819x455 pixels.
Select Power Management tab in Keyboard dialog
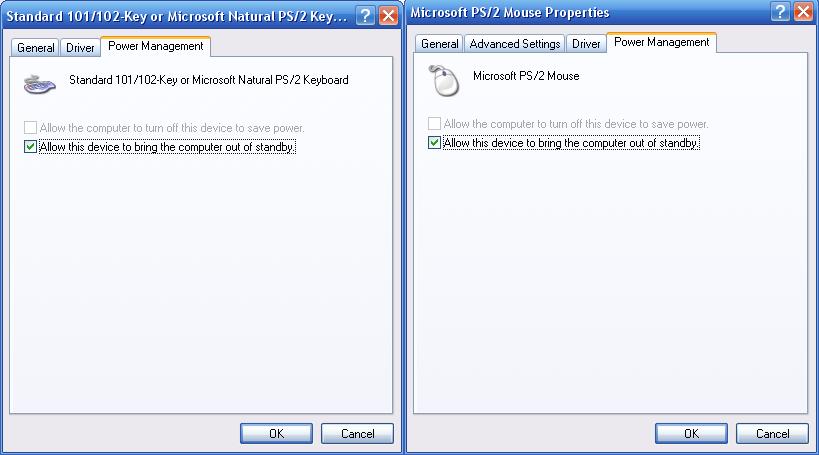tap(156, 45)
